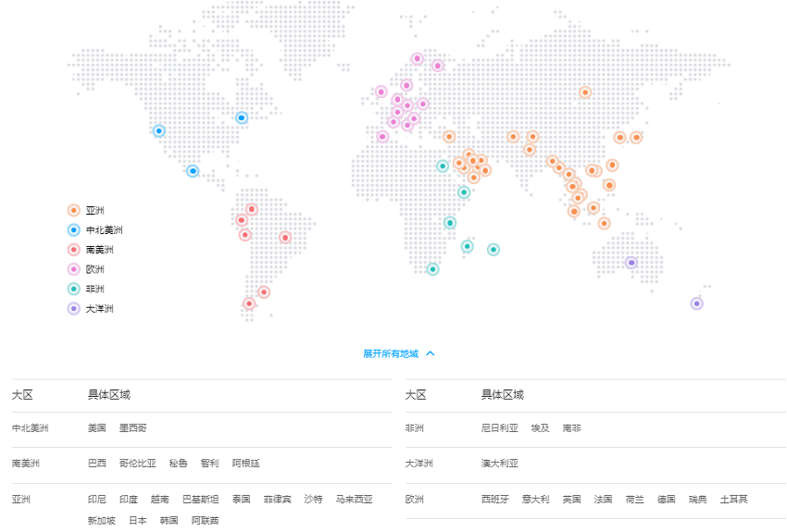Click 泰国 in the 亚洲 row
Screen dimensions: 787x532
(241, 500)
